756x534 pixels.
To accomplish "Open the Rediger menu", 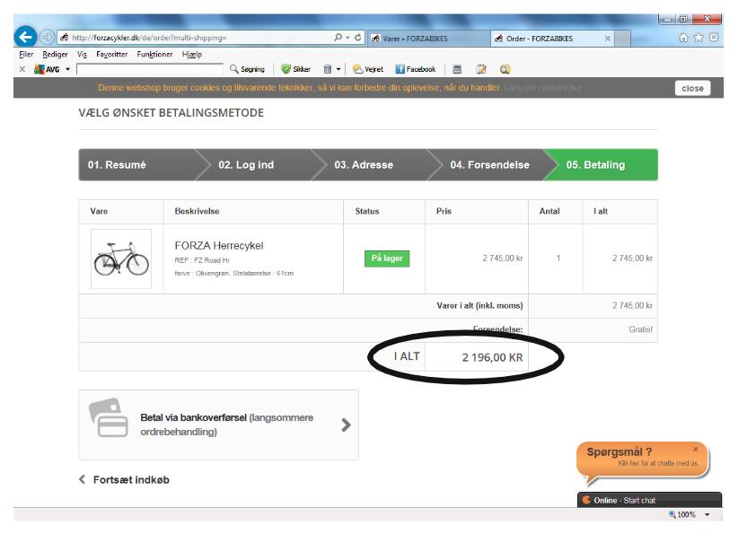I will [55, 55].
